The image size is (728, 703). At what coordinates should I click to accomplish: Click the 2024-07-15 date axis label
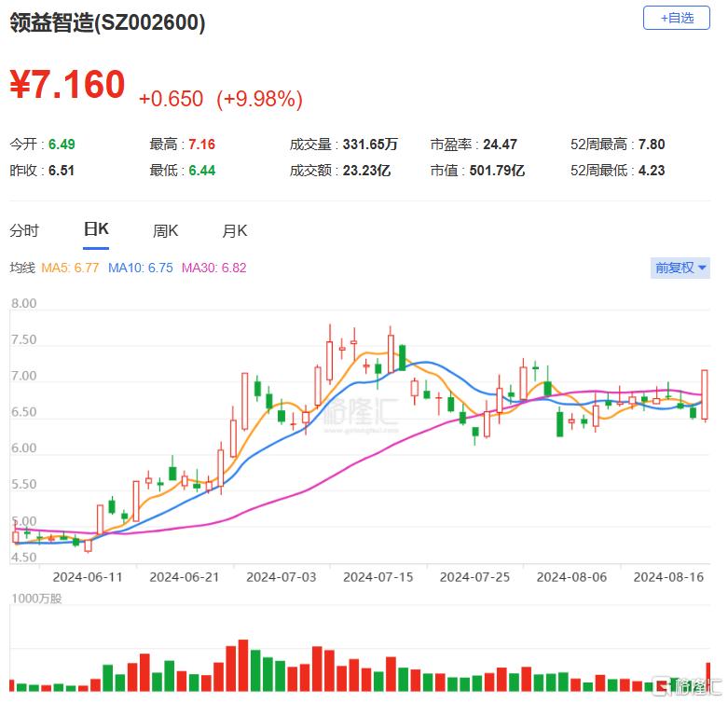click(378, 577)
